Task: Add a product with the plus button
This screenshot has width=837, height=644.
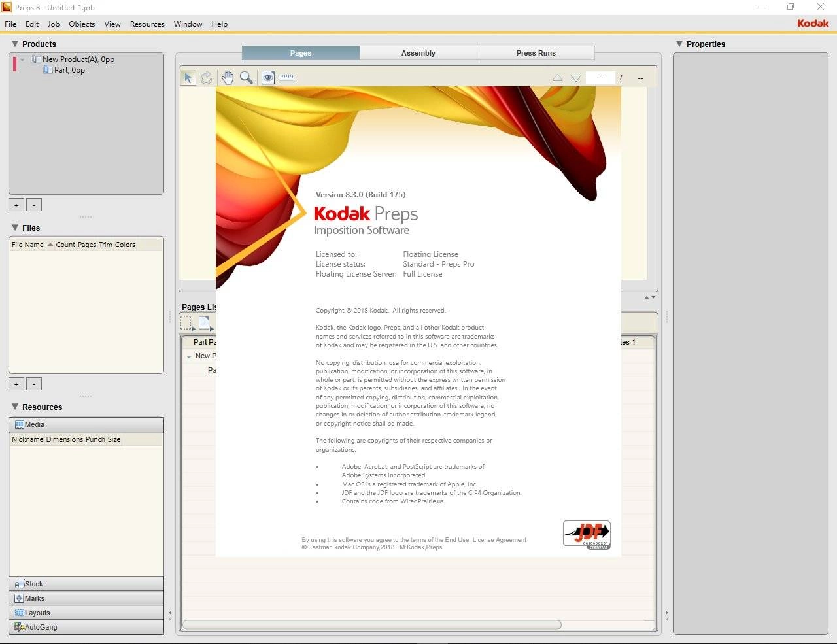Action: 16,205
